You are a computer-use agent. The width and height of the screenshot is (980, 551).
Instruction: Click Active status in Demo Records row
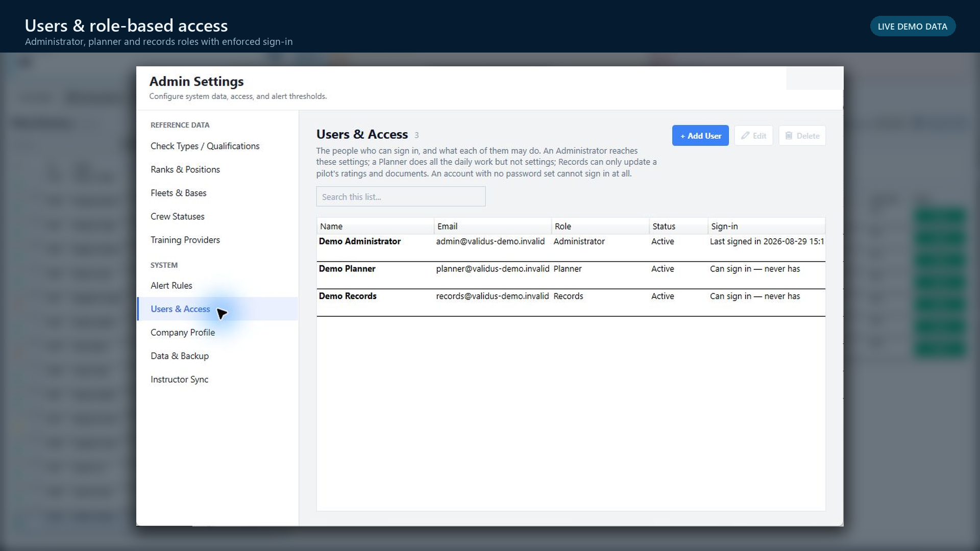tap(663, 296)
